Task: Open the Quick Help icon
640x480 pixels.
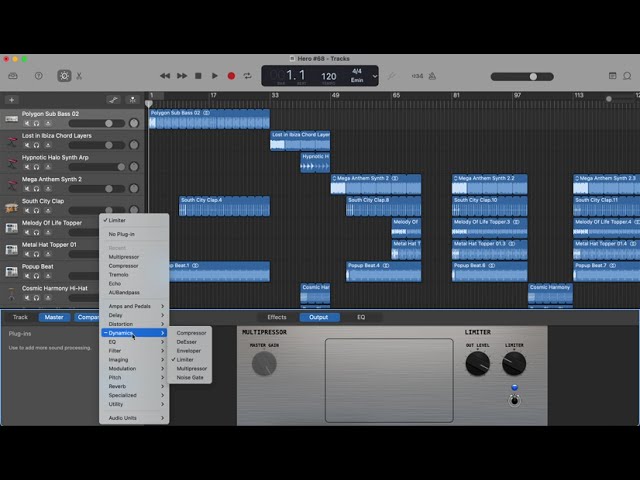Action: [38, 76]
